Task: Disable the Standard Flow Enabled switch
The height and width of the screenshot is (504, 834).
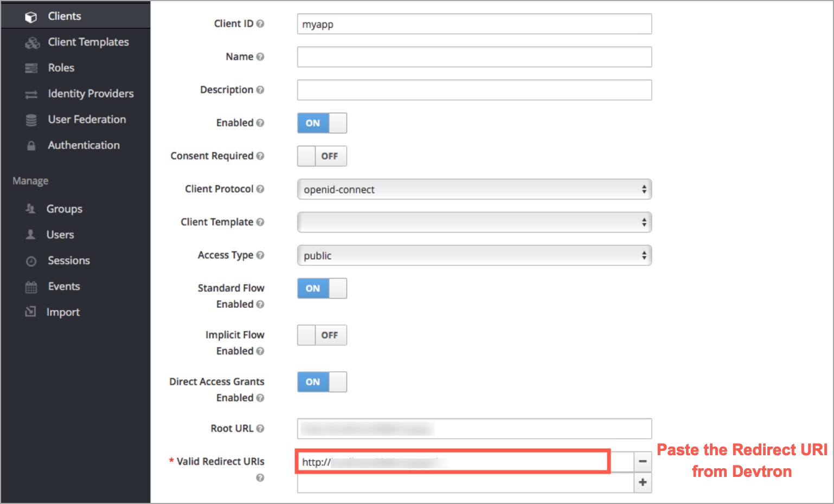Action: pos(322,288)
